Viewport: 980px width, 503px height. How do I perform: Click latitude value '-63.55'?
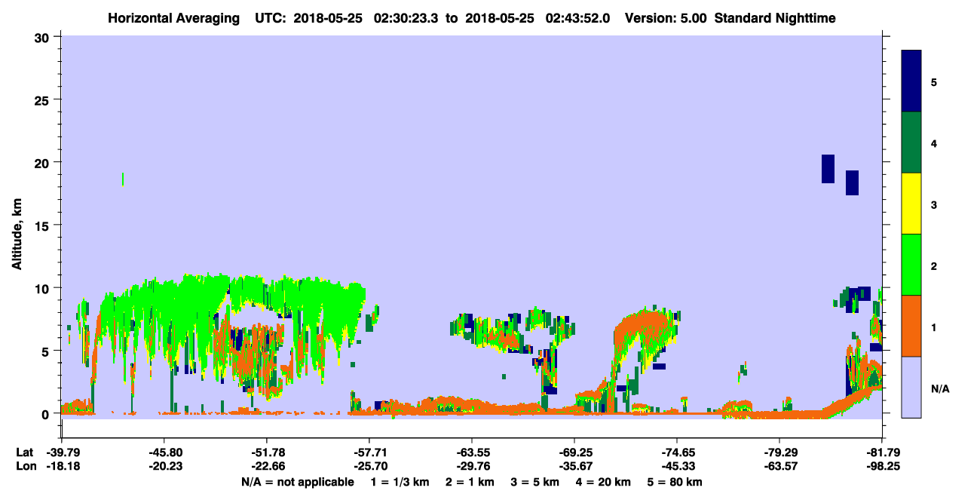click(x=472, y=452)
